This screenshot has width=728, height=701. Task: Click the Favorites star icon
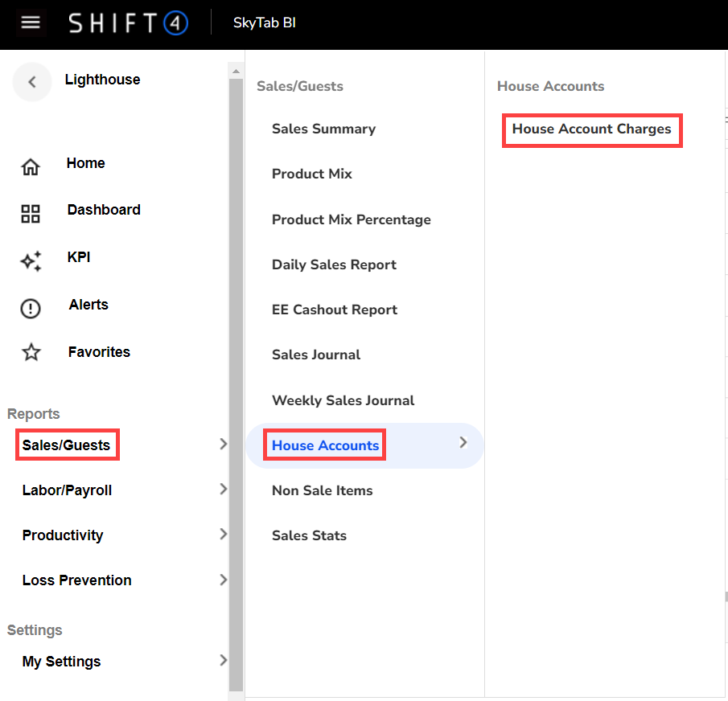tap(31, 352)
